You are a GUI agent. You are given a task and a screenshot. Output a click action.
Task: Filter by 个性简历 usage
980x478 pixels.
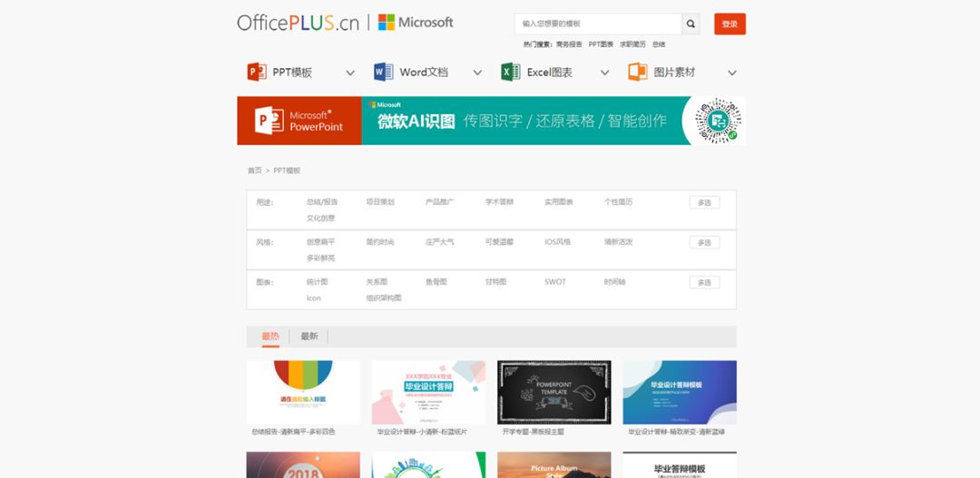(x=618, y=202)
